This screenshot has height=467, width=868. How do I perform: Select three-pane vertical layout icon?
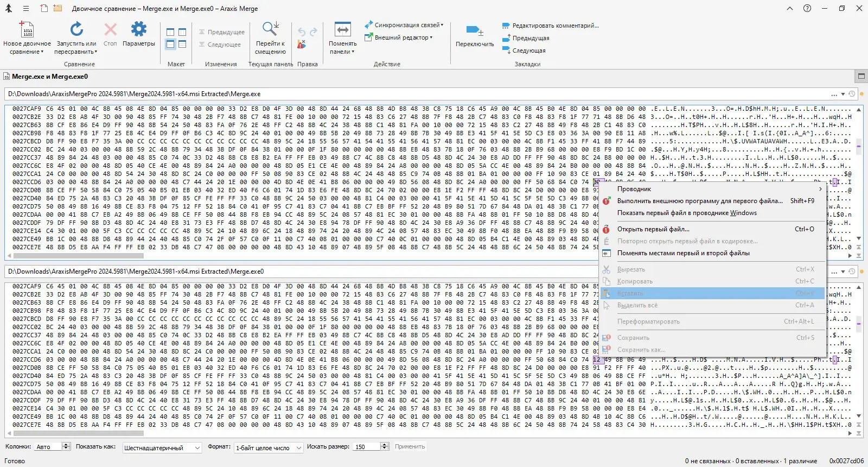pos(182,32)
